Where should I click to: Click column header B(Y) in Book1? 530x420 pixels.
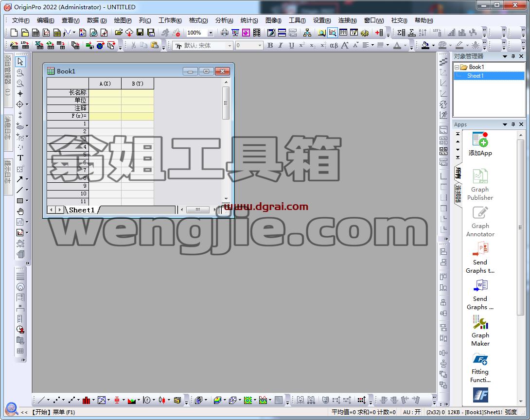pos(138,84)
